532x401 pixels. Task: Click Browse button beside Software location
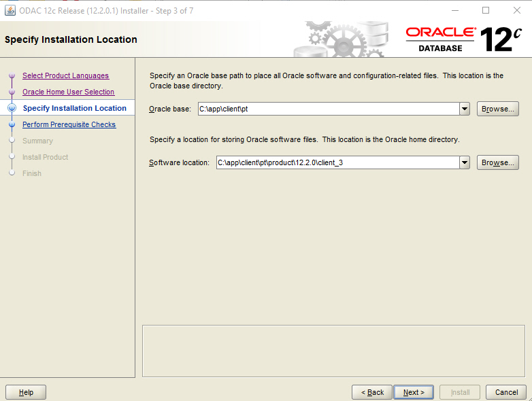click(x=497, y=162)
